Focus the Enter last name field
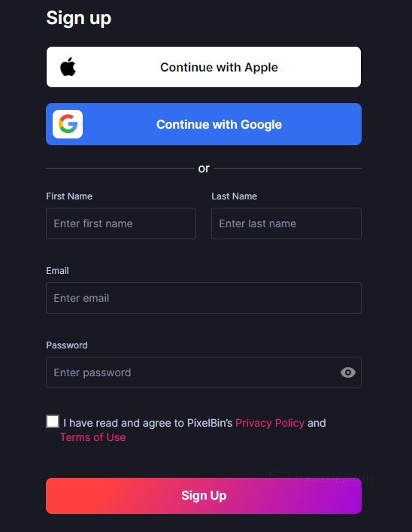 [x=286, y=223]
